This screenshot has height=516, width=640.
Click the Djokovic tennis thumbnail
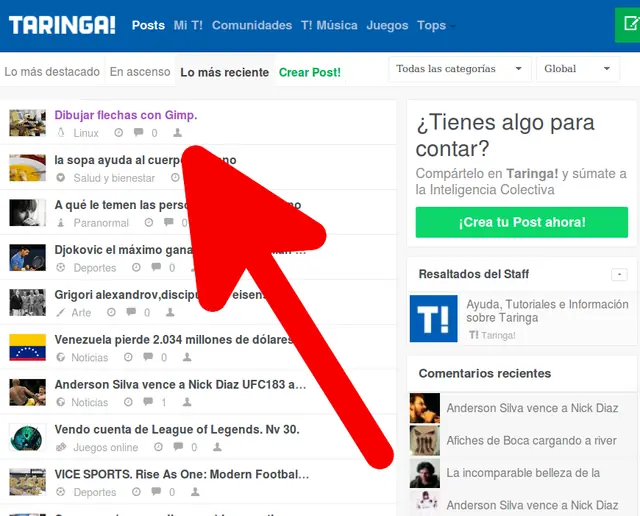tap(28, 257)
